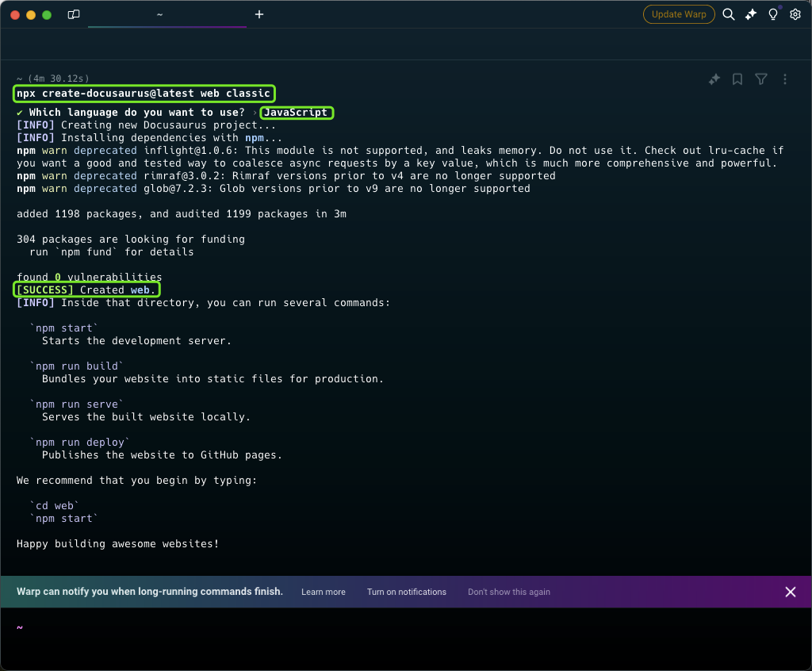Open the search magnifier in title bar
The height and width of the screenshot is (671, 812).
pyautogui.click(x=729, y=14)
